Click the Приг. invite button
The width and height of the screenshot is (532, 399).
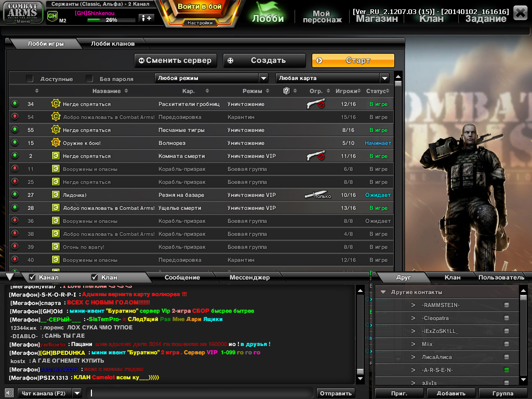click(399, 393)
